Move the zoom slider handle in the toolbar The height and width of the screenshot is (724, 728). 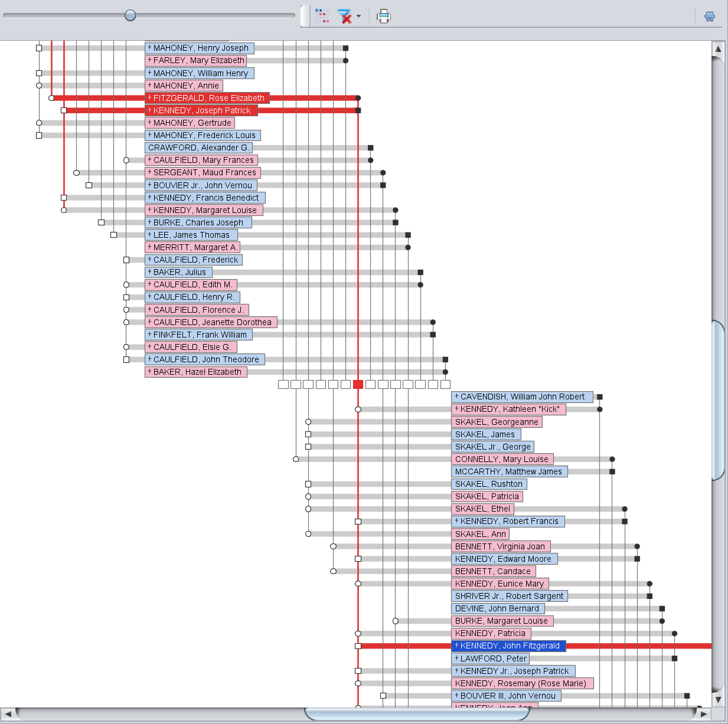130,15
